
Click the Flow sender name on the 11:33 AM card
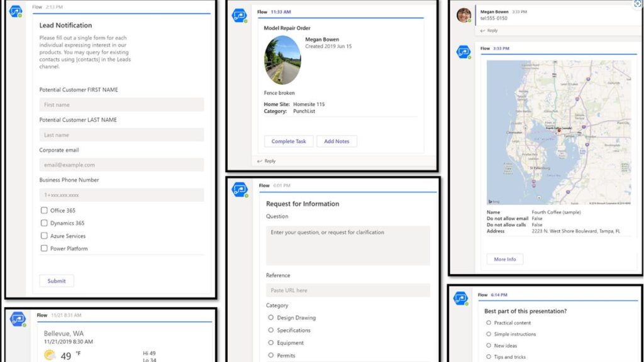262,12
